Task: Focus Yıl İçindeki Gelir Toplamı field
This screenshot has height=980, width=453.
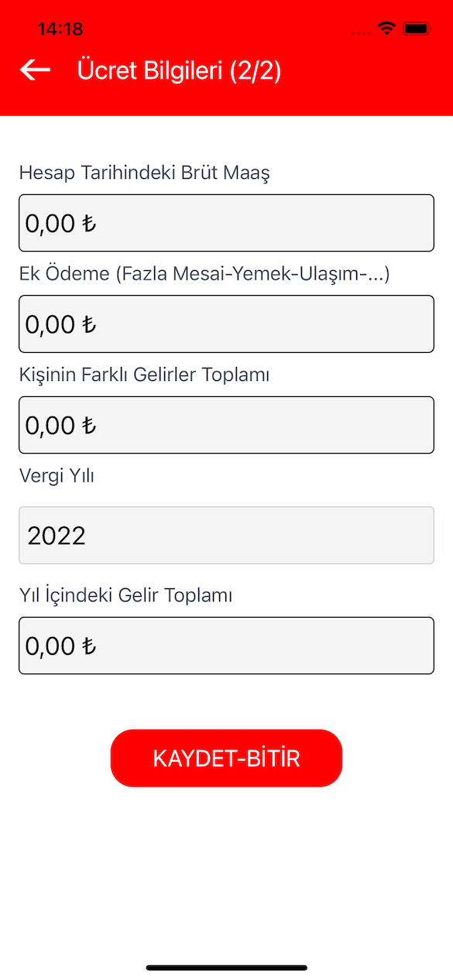Action: tap(226, 646)
